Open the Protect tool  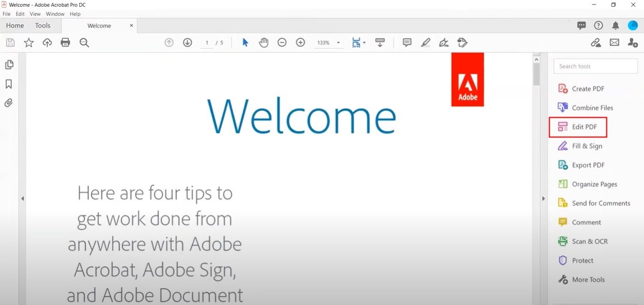coord(576,260)
